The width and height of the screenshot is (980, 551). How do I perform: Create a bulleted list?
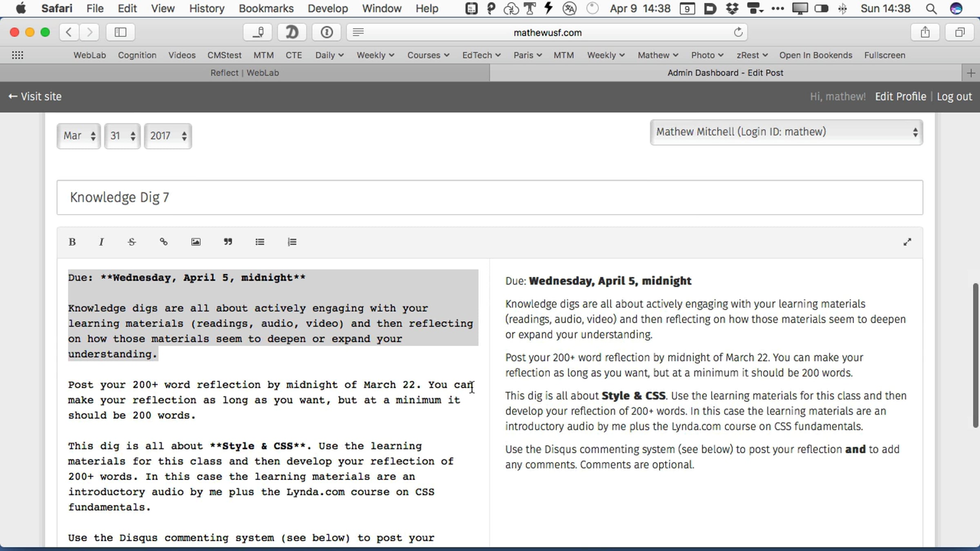[260, 242]
